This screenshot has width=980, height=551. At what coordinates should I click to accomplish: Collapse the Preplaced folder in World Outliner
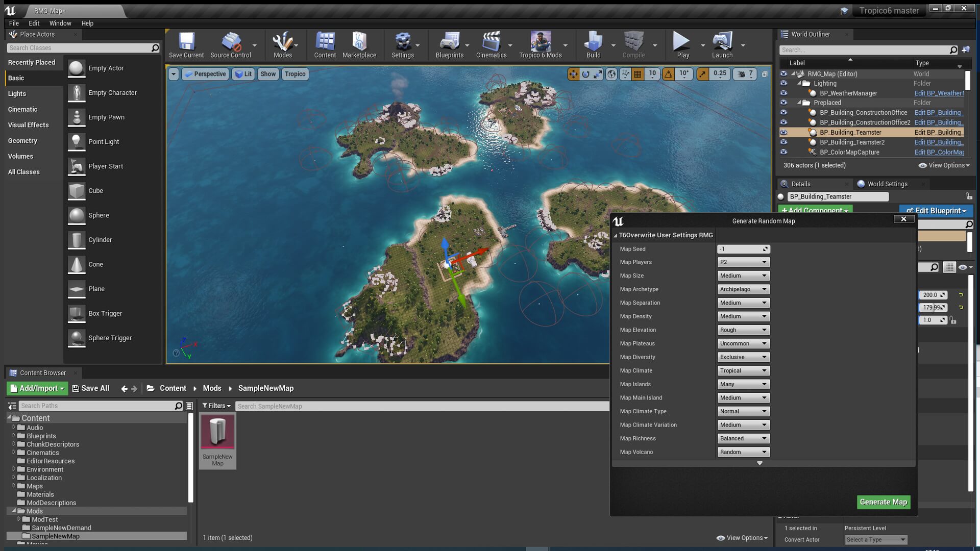point(800,103)
